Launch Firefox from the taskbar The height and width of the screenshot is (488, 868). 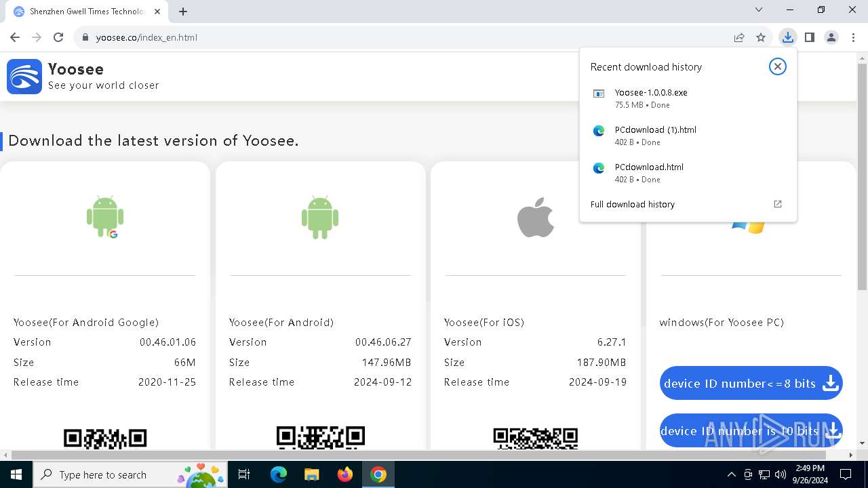click(x=345, y=474)
